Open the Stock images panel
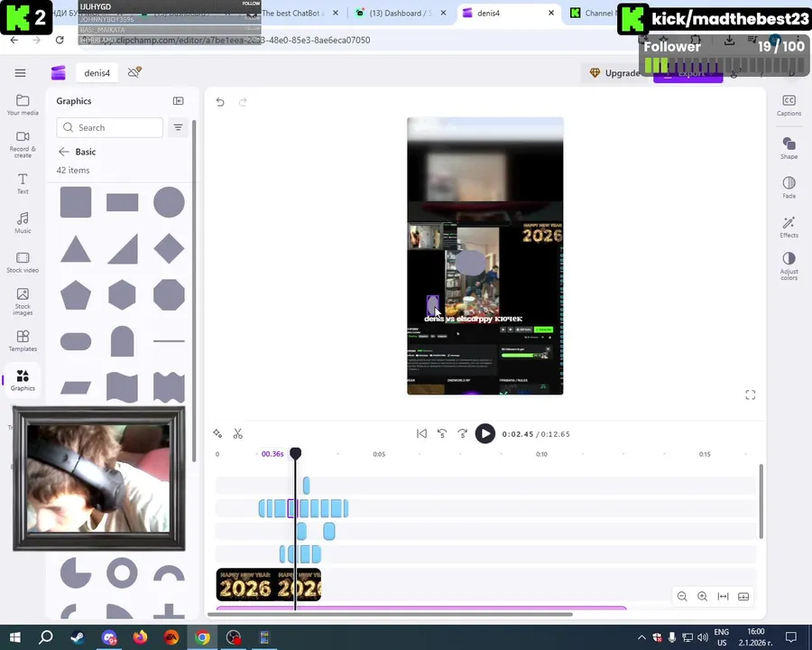The width and height of the screenshot is (812, 650). click(x=23, y=302)
